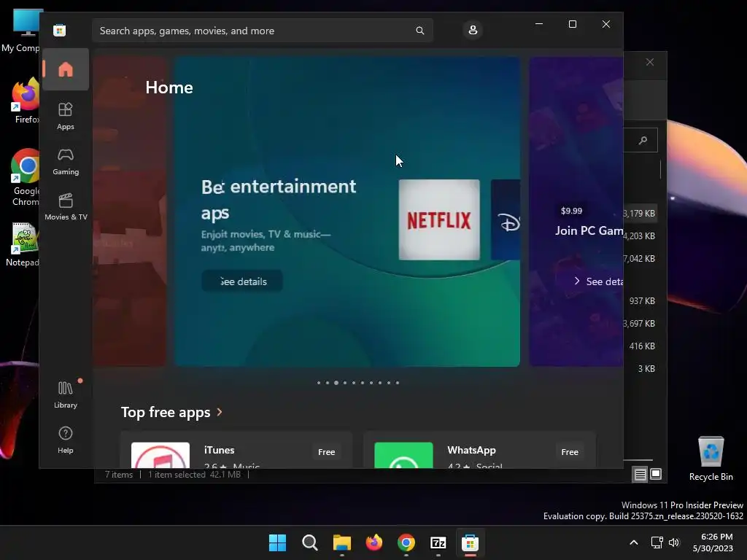Open the Top free apps heading
Screen dimensions: 747x560
pyautogui.click(x=166, y=412)
